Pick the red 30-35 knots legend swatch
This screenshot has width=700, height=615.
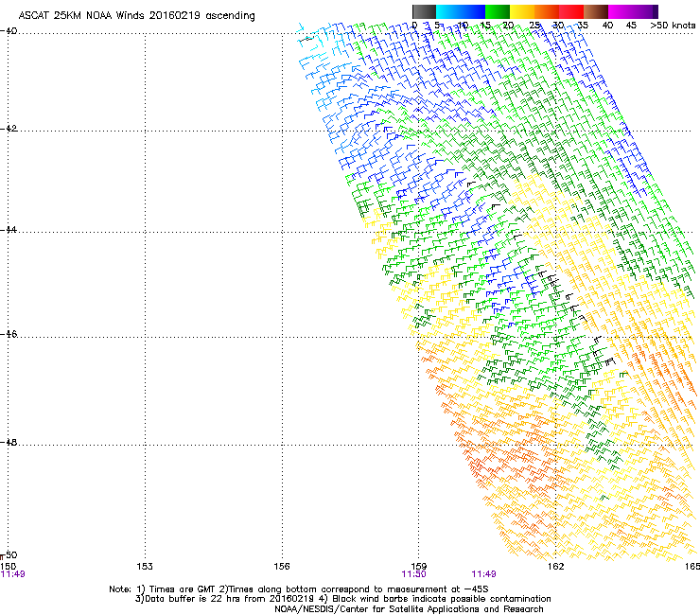click(x=571, y=11)
